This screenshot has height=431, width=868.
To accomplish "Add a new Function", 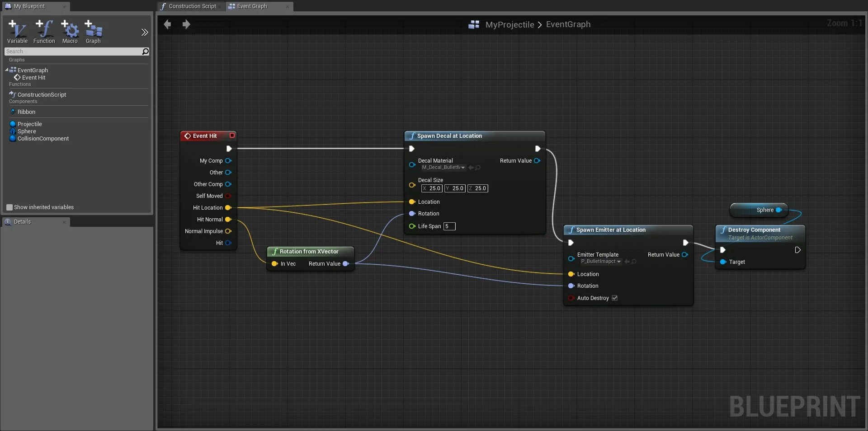I will pyautogui.click(x=44, y=32).
